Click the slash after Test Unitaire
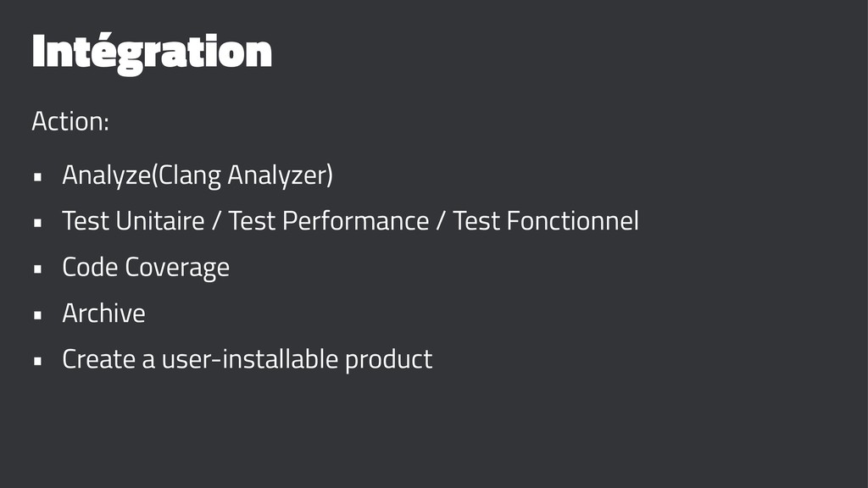The width and height of the screenshot is (868, 488). coord(217,223)
